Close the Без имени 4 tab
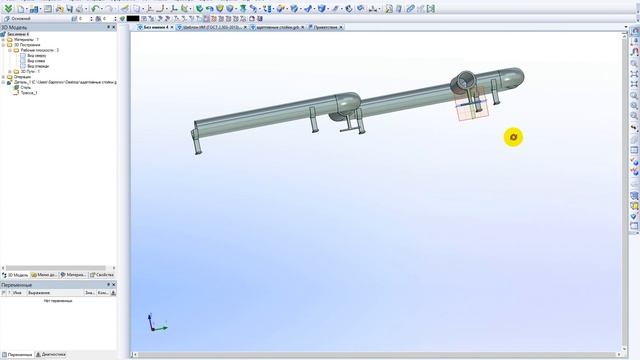The width and height of the screenshot is (640, 360). [x=172, y=27]
